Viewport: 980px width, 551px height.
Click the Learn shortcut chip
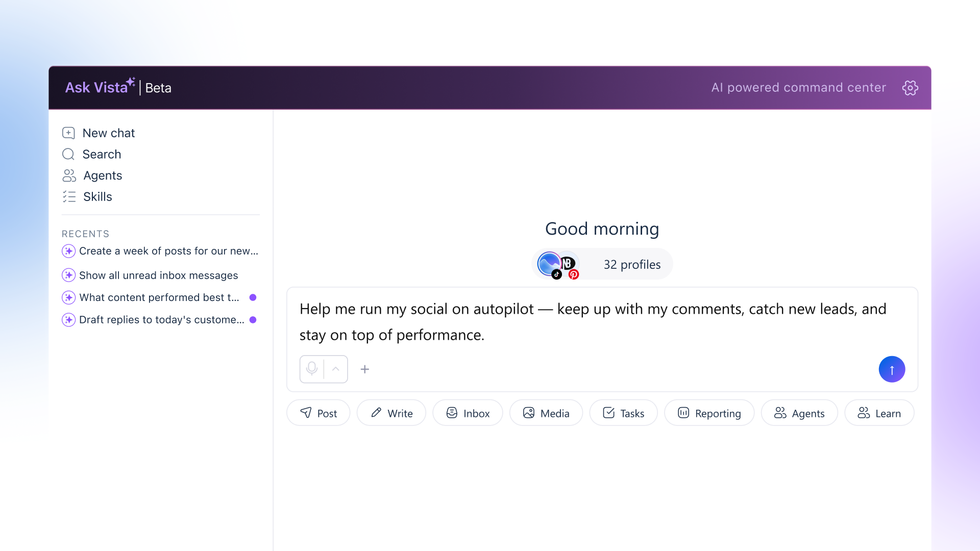tap(879, 413)
